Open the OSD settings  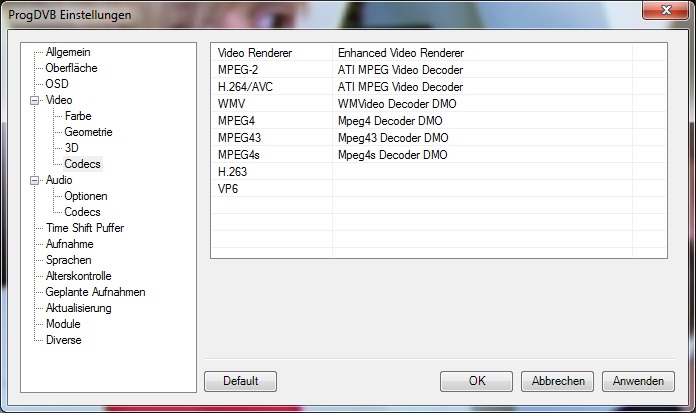tap(57, 84)
